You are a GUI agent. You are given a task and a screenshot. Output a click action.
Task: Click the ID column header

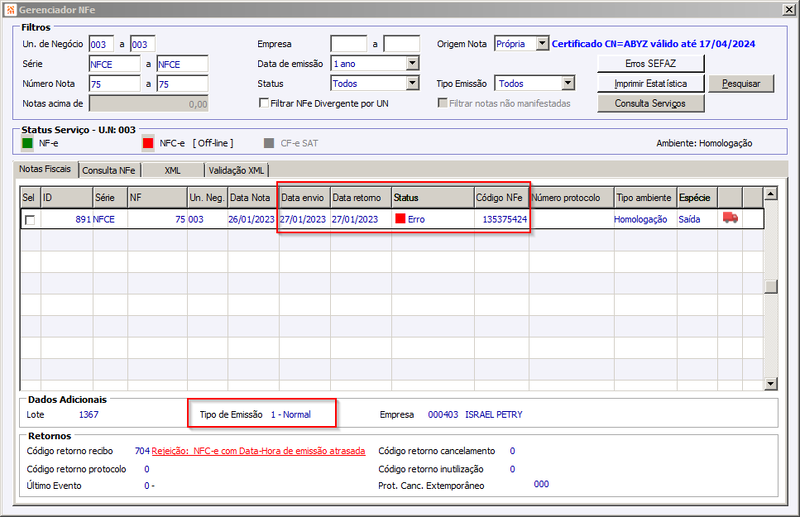click(x=66, y=198)
